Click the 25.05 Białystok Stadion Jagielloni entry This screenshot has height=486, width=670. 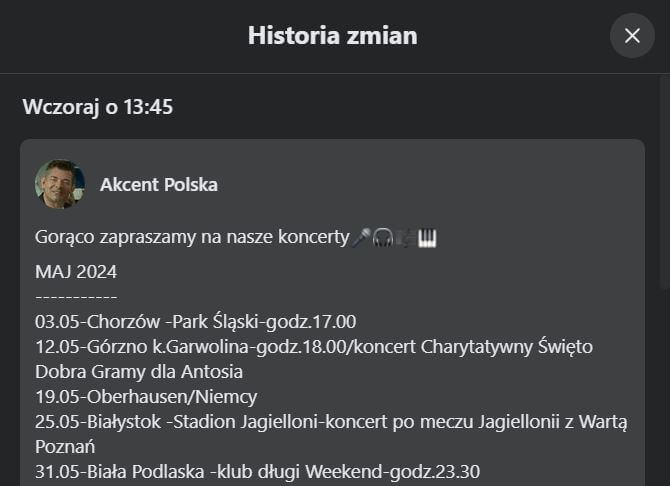click(330, 422)
